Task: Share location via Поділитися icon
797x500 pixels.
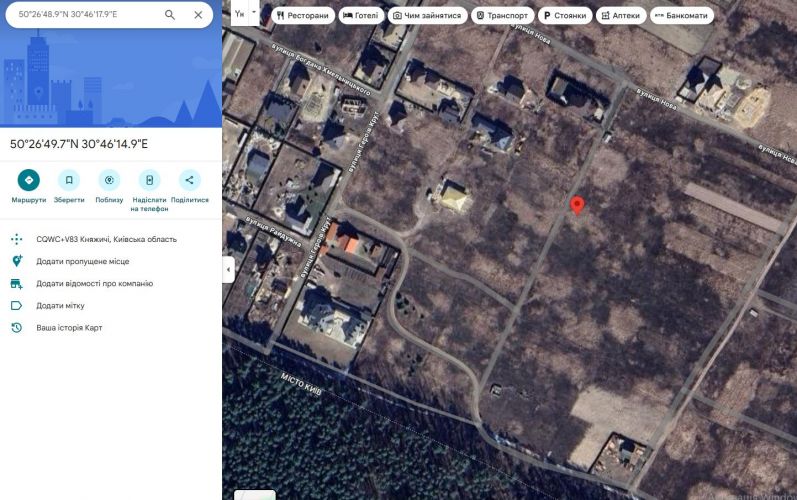Action: [189, 180]
